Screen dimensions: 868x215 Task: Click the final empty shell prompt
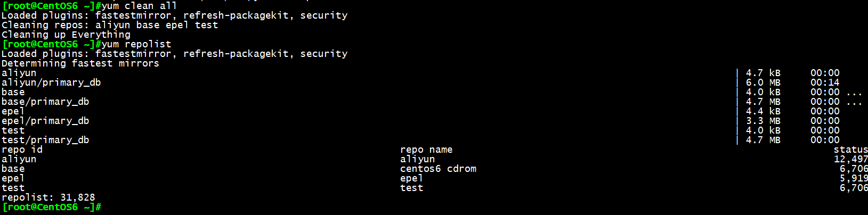(x=51, y=207)
